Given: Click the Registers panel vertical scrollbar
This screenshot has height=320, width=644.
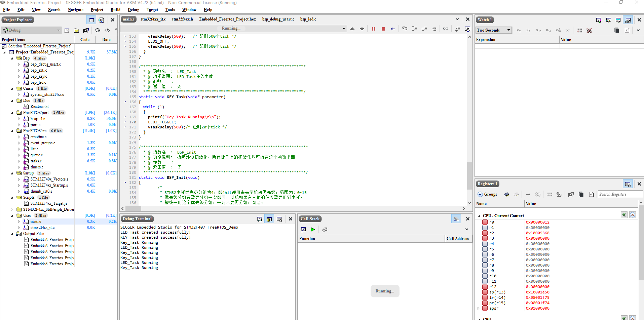Looking at the screenshot, I should click(641, 242).
